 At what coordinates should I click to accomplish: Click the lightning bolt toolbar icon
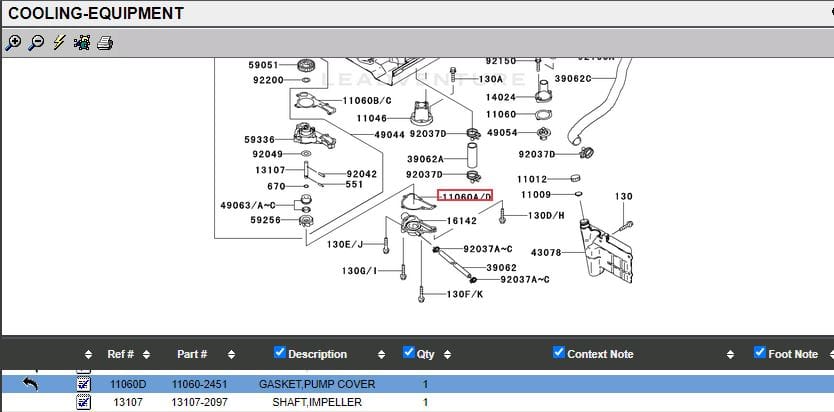59,42
